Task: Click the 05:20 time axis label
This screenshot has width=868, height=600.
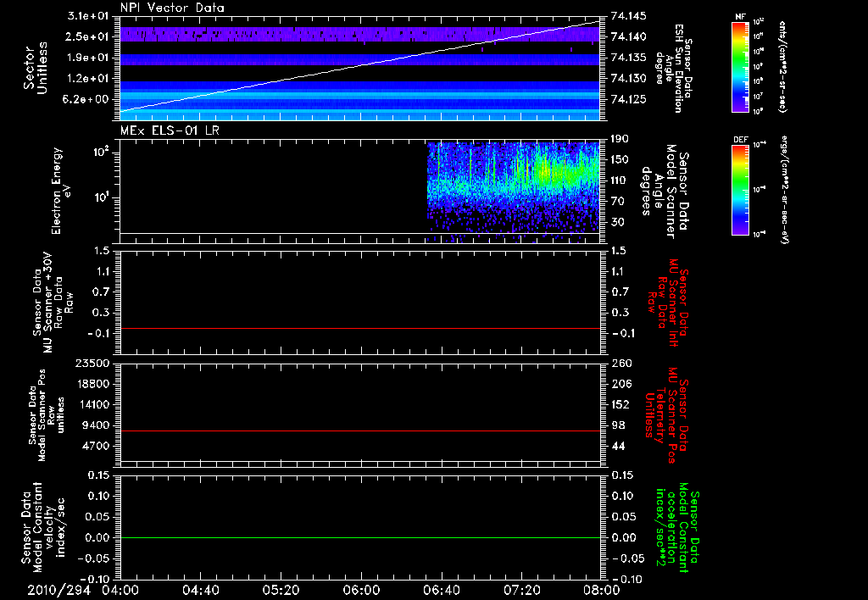Action: coord(281,590)
